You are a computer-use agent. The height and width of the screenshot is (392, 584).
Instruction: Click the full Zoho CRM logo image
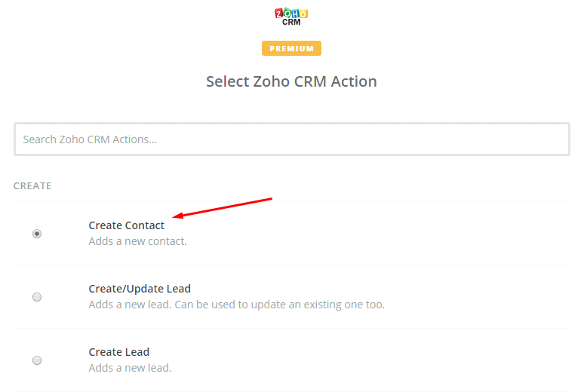291,17
